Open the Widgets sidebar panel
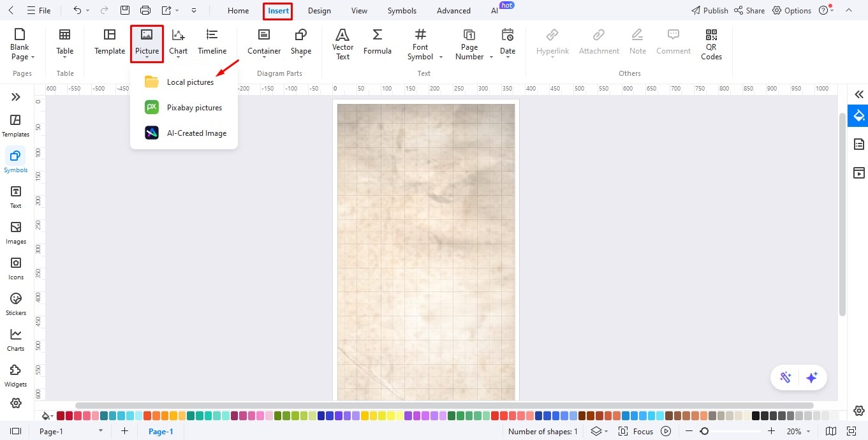 16,376
